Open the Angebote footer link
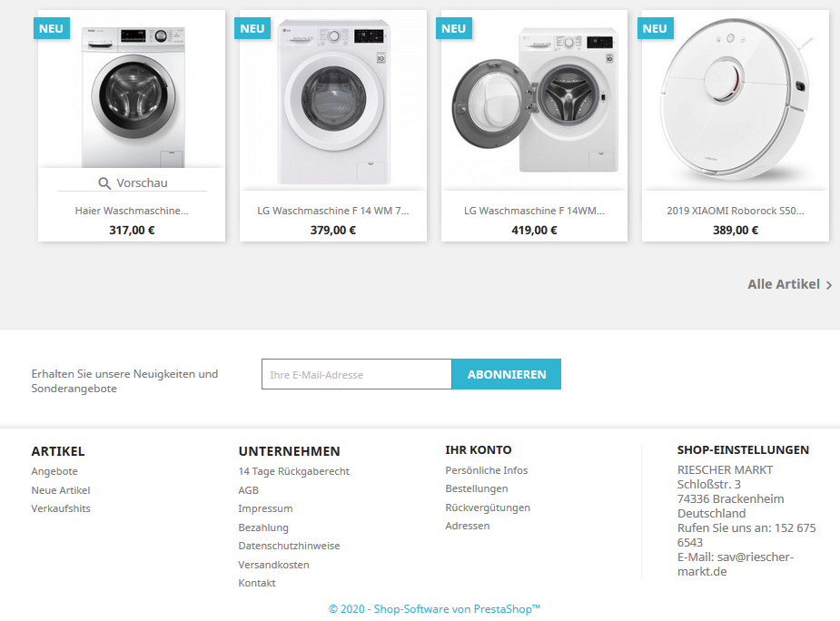840x621 pixels. pyautogui.click(x=54, y=471)
